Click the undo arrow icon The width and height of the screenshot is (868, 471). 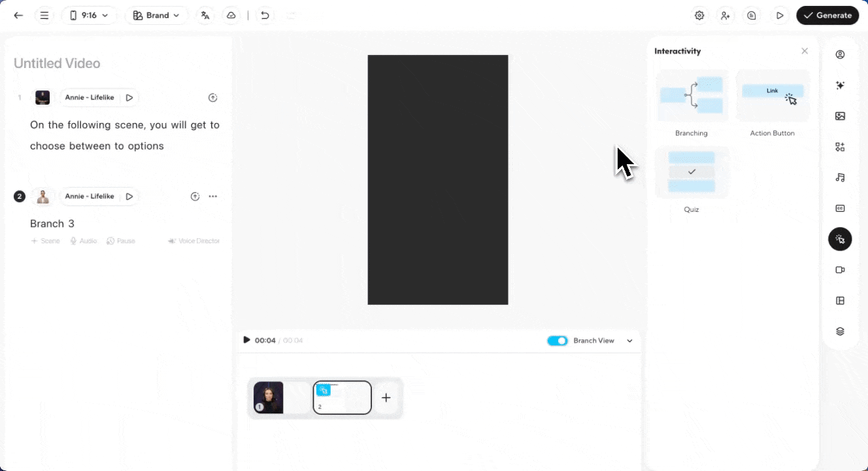click(265, 16)
